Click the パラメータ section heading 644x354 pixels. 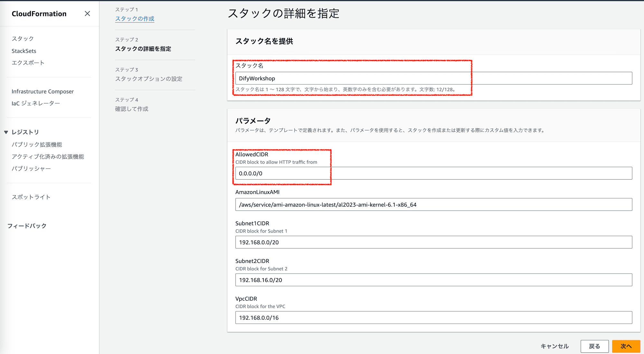tap(253, 121)
